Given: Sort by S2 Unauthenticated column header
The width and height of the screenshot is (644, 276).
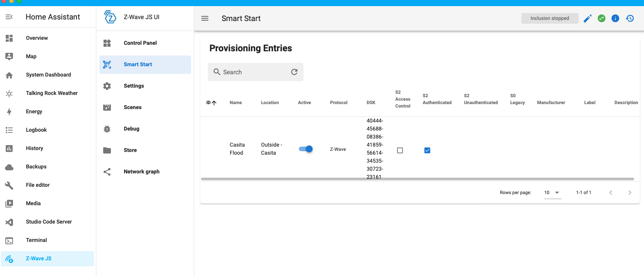Looking at the screenshot, I should coord(481,99).
